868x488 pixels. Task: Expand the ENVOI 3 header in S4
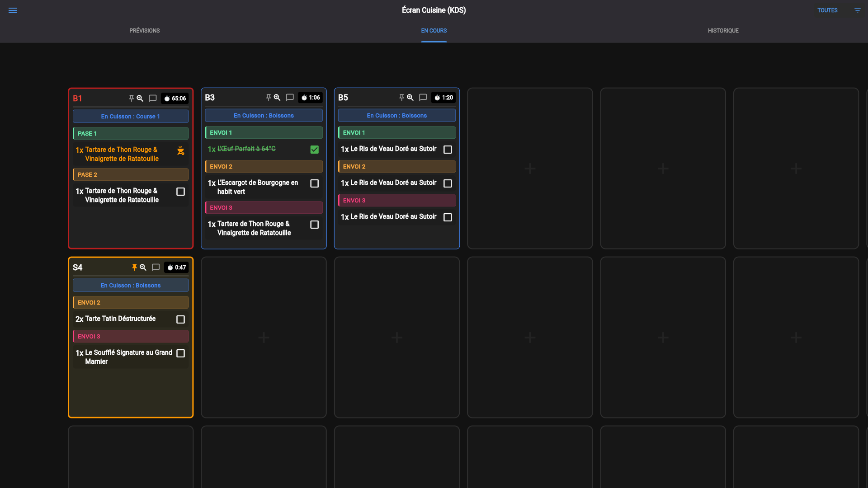(x=131, y=337)
